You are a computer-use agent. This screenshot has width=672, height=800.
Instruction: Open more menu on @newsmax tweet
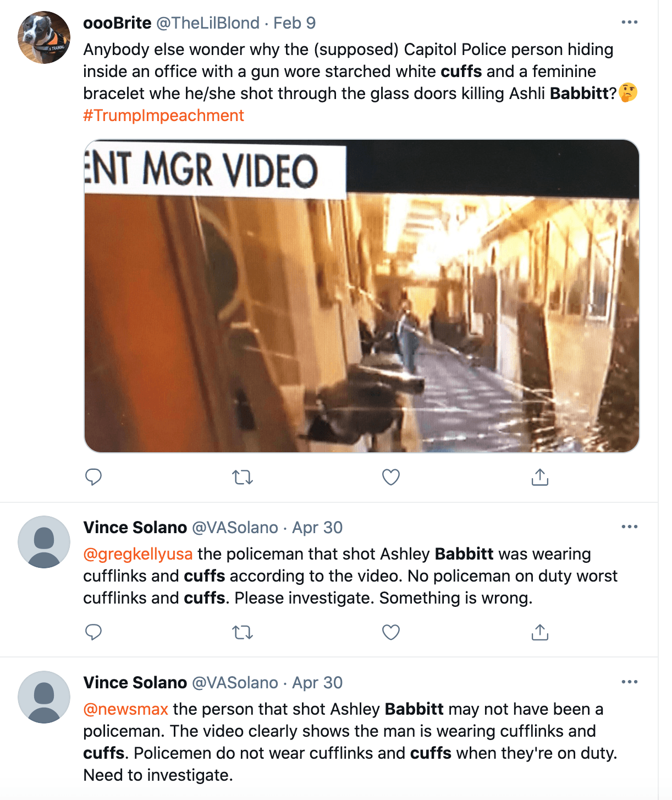629,682
